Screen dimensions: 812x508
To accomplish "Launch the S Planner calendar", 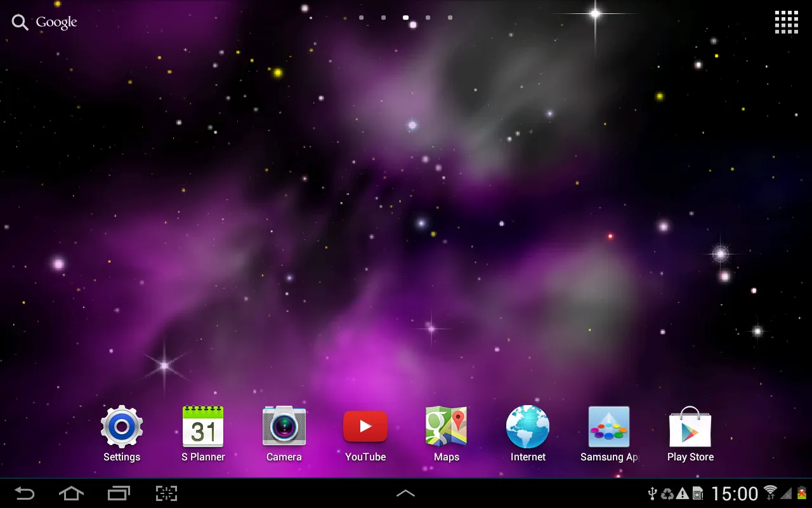I will [203, 434].
